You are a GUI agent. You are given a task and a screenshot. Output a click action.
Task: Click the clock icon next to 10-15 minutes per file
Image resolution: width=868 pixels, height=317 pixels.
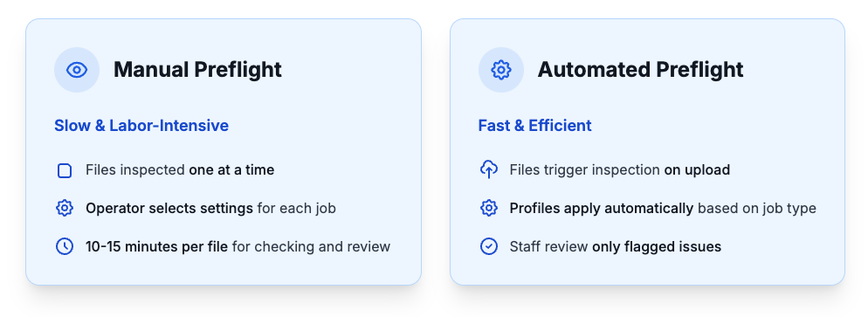[x=65, y=246]
